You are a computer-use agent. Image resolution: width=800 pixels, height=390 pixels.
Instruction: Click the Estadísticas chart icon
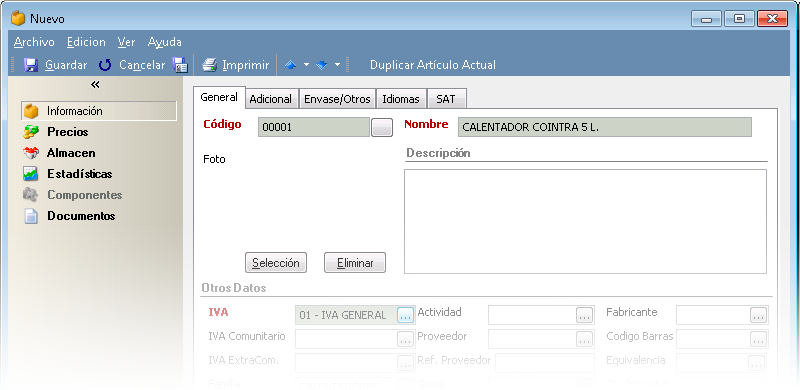pos(31,174)
